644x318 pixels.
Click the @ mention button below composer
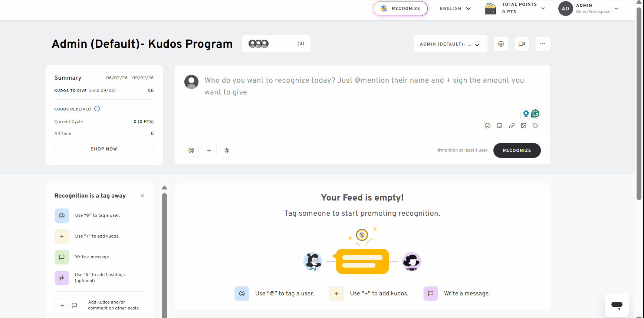tap(191, 150)
